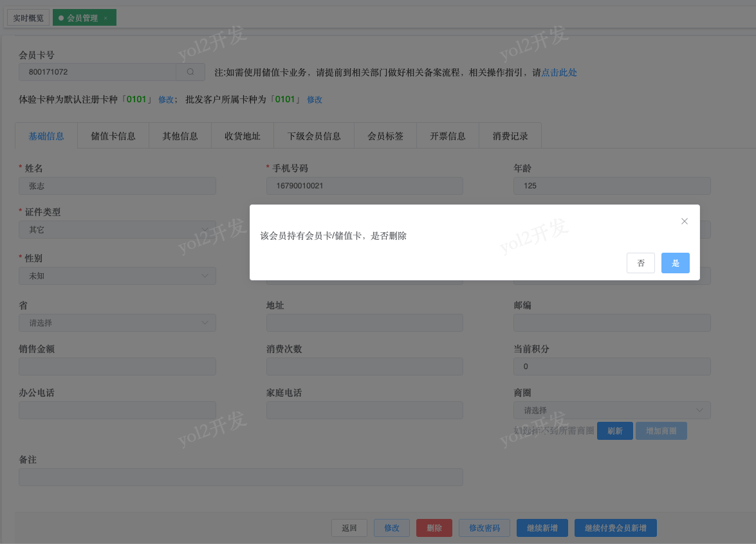The image size is (756, 544).
Task: Click the 当前积分 input field
Action: 612,366
